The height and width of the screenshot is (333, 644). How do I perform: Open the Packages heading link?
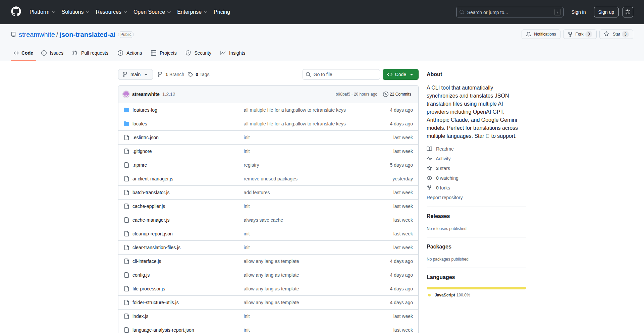point(439,247)
